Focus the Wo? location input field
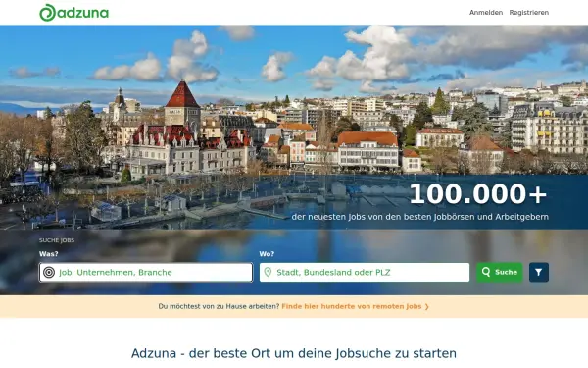Image resolution: width=588 pixels, height=368 pixels. (x=365, y=272)
